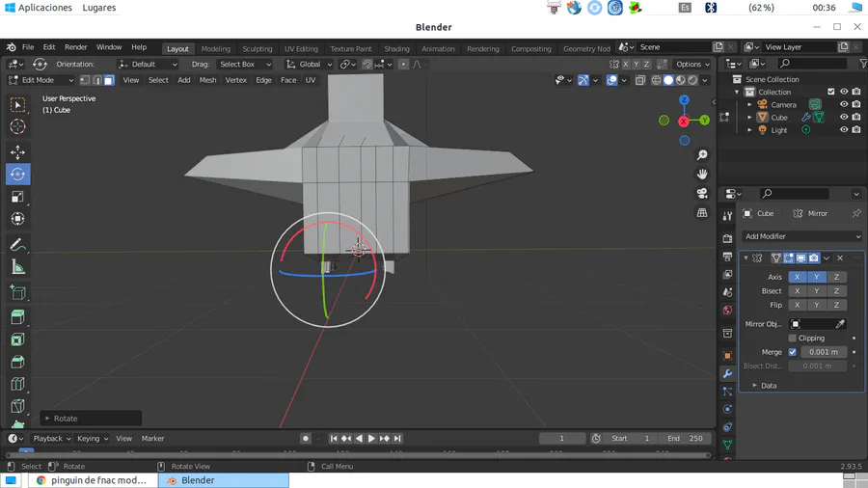
Task: Select the Rotate tool
Action: click(17, 175)
